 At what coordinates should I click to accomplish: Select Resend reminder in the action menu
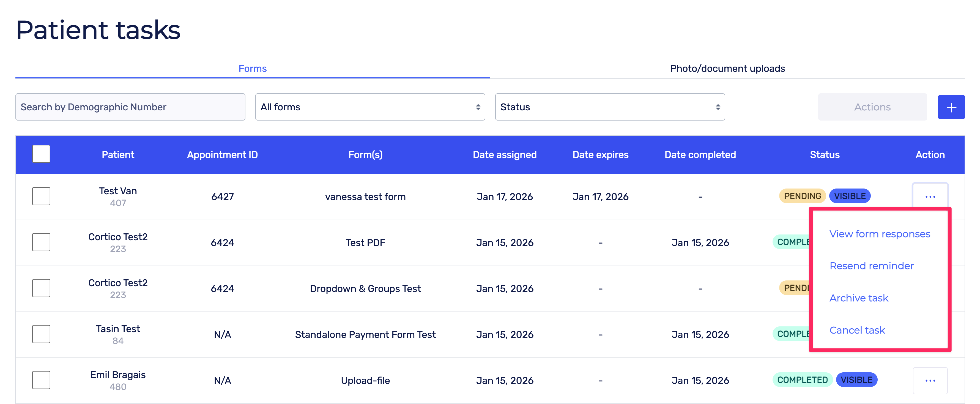[871, 266]
